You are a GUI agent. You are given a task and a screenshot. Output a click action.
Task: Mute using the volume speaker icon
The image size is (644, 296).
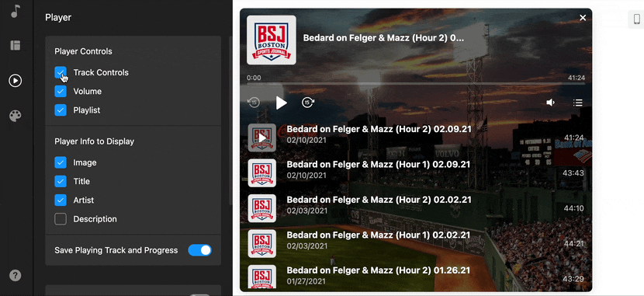point(550,103)
